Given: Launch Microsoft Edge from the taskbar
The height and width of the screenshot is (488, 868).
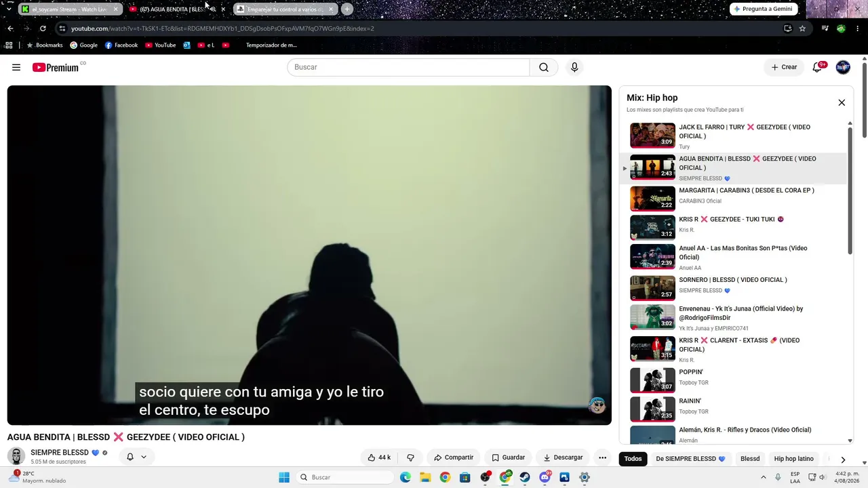Looking at the screenshot, I should coord(406,477).
